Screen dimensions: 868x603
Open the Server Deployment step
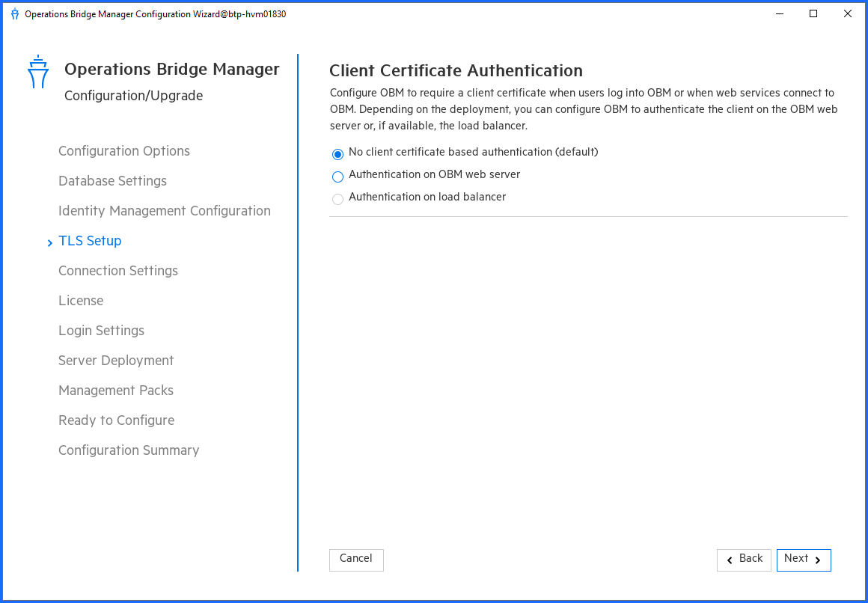click(x=116, y=361)
